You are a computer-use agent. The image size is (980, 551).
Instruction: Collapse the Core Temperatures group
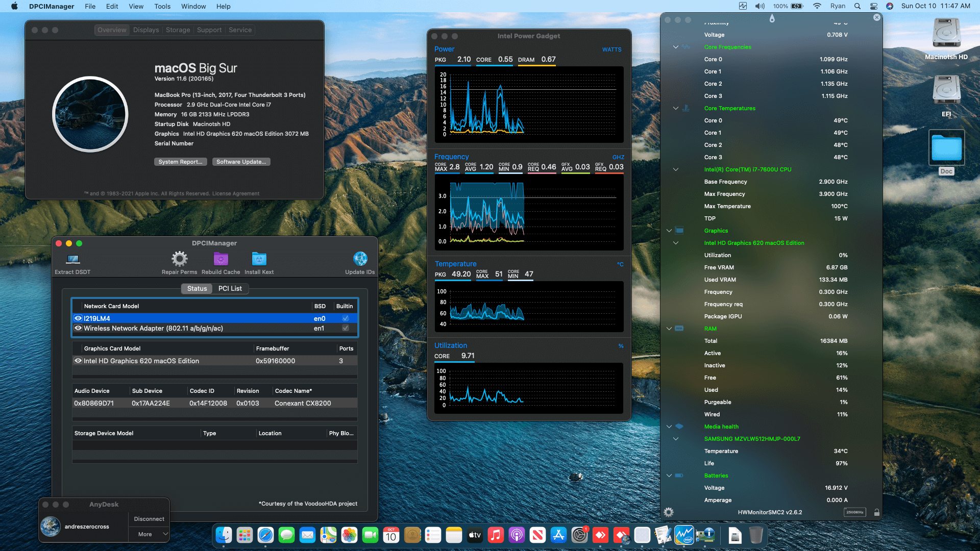(x=676, y=108)
